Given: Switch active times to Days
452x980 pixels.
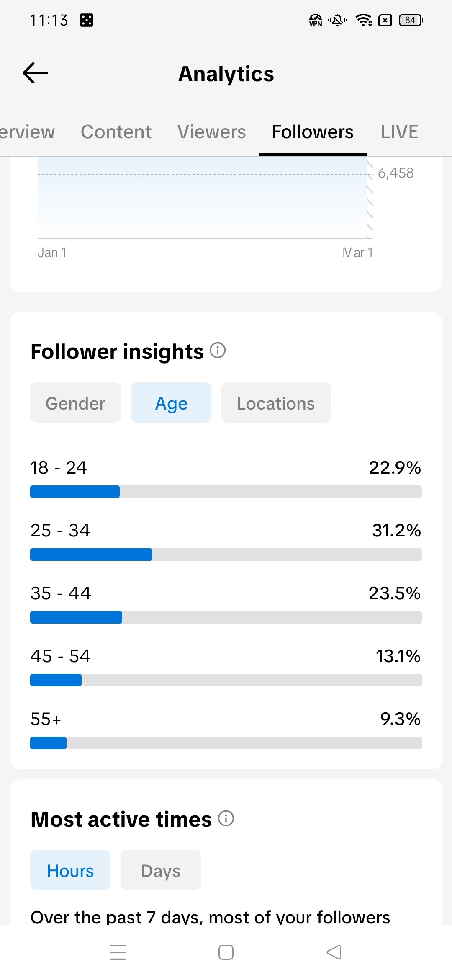Looking at the screenshot, I should click(x=161, y=870).
